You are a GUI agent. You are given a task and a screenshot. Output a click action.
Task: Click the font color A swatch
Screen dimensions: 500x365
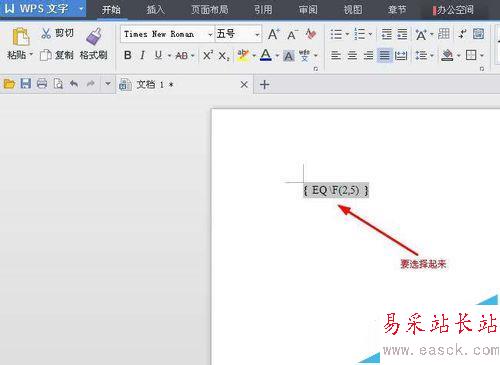point(266,55)
